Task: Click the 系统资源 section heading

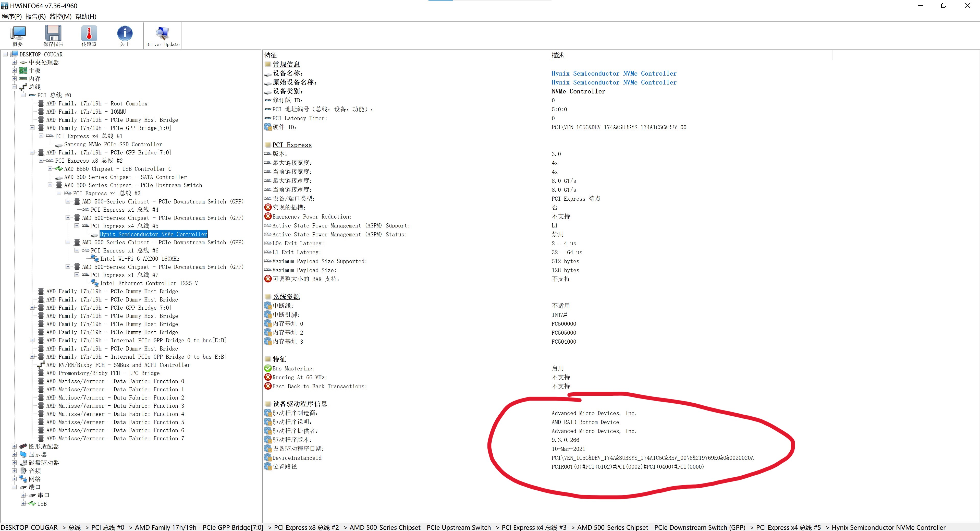Action: pos(286,297)
